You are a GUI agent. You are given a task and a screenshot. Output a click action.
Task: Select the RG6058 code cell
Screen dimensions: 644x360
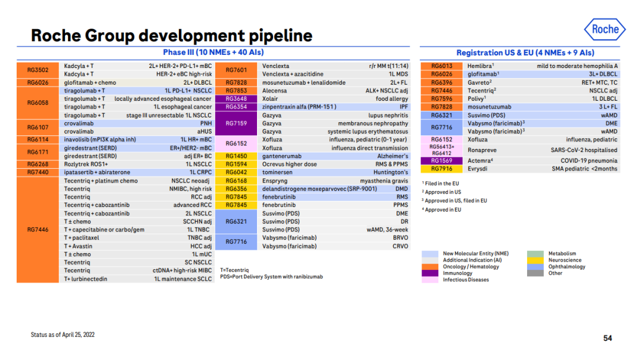click(38, 103)
